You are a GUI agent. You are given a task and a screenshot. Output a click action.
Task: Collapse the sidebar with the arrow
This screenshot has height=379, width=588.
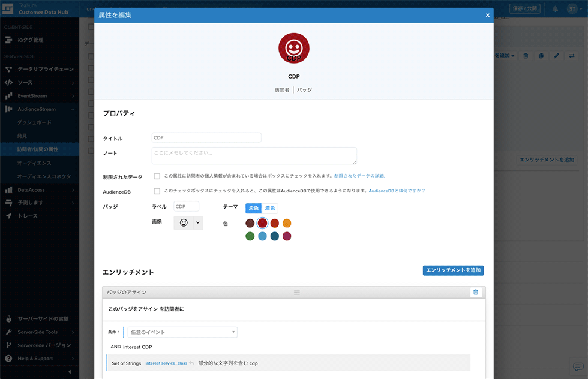(x=70, y=372)
